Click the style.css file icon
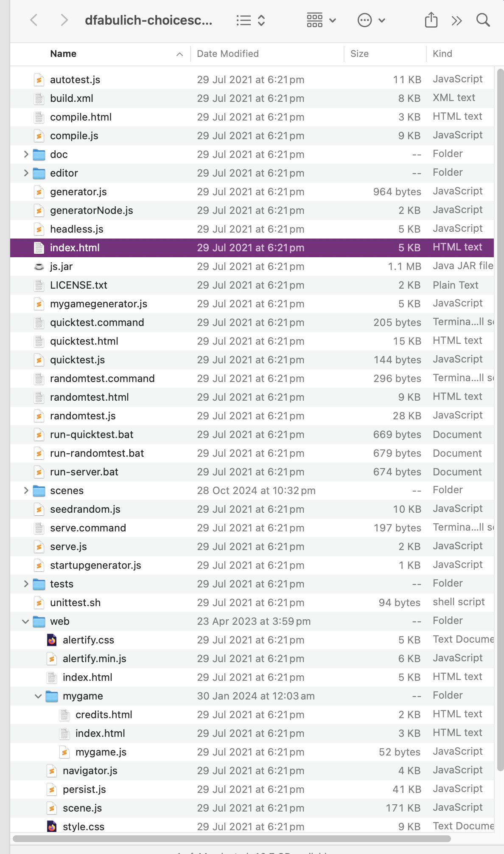504x854 pixels. click(52, 827)
